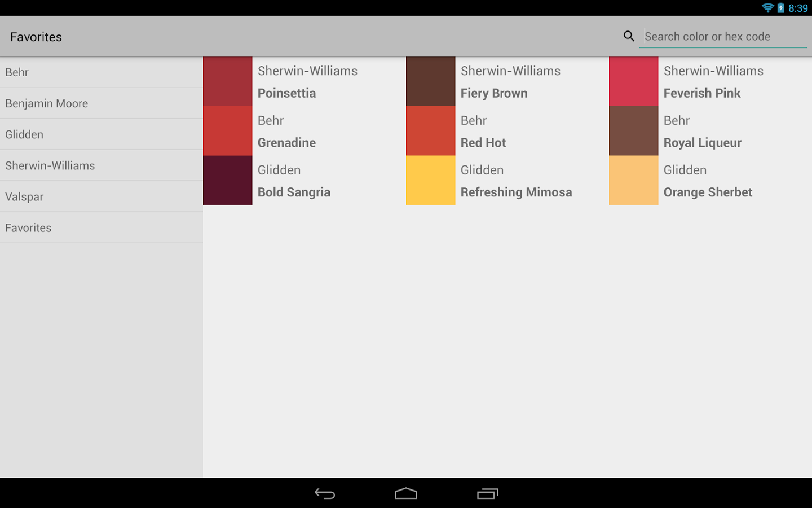812x508 pixels.
Task: Tap the Android home navigation icon
Action: tap(406, 493)
